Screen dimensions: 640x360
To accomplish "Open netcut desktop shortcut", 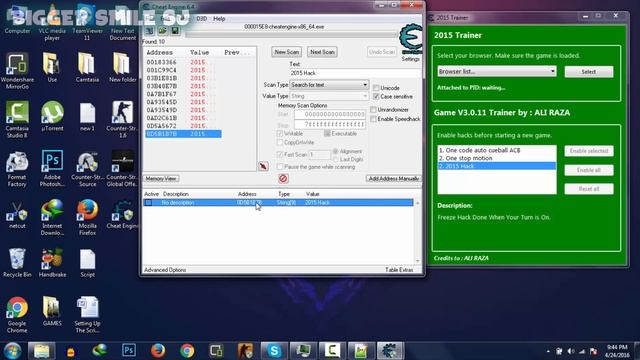I will point(17,214).
